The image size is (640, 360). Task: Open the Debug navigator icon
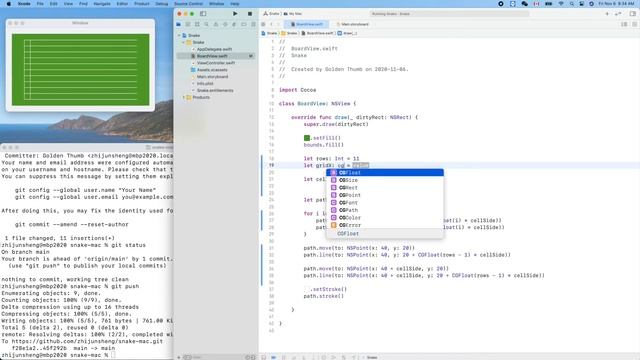[234, 24]
